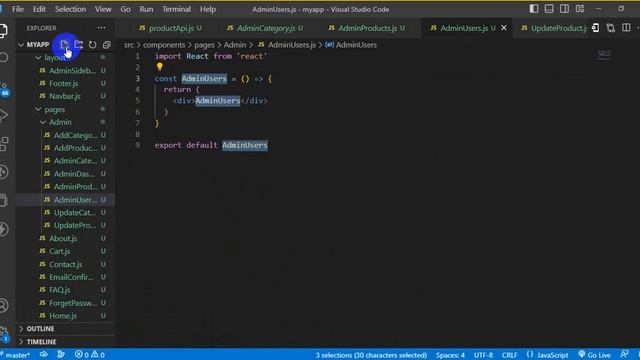Screen dimensions: 640x360
Task: Split the editor to the right
Action: pyautogui.click(x=626, y=28)
